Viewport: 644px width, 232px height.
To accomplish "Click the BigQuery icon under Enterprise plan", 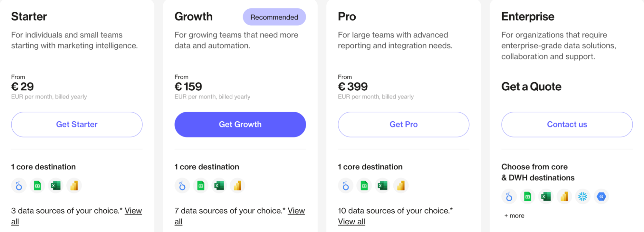I will (601, 196).
